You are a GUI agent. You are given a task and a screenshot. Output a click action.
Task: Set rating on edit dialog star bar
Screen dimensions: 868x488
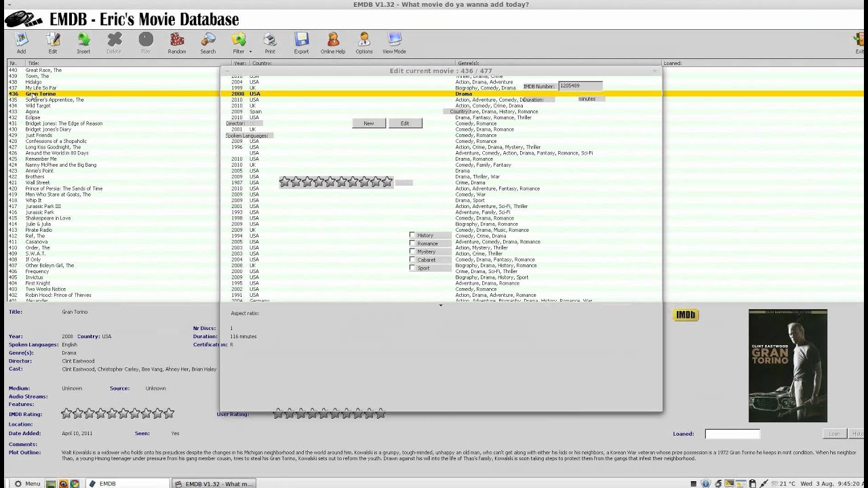click(x=336, y=182)
